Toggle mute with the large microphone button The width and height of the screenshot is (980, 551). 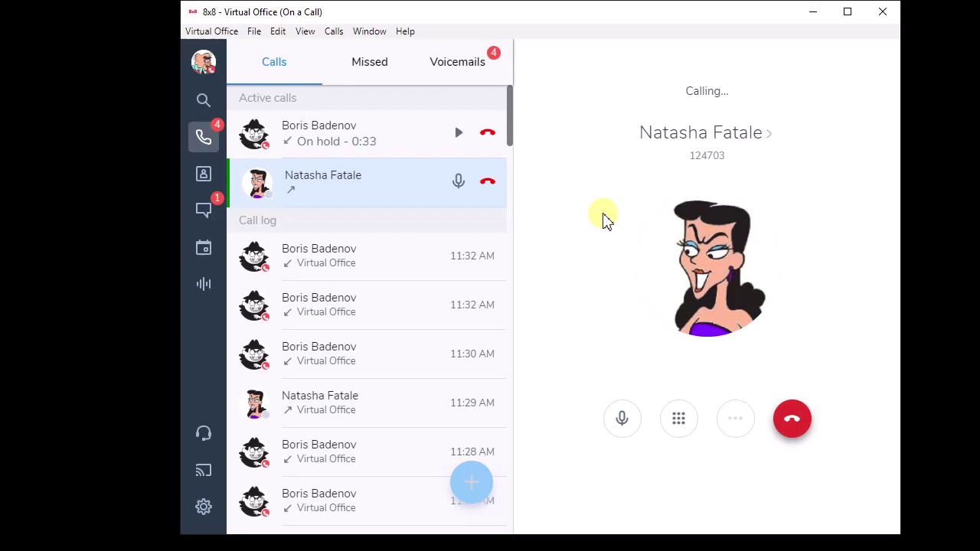point(622,419)
